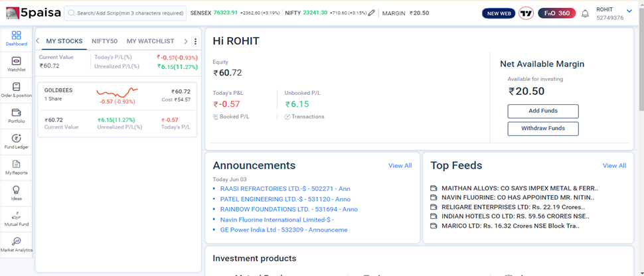644x276 pixels.
Task: Click the INDIAN HOTELS feed icon
Action: (x=434, y=216)
